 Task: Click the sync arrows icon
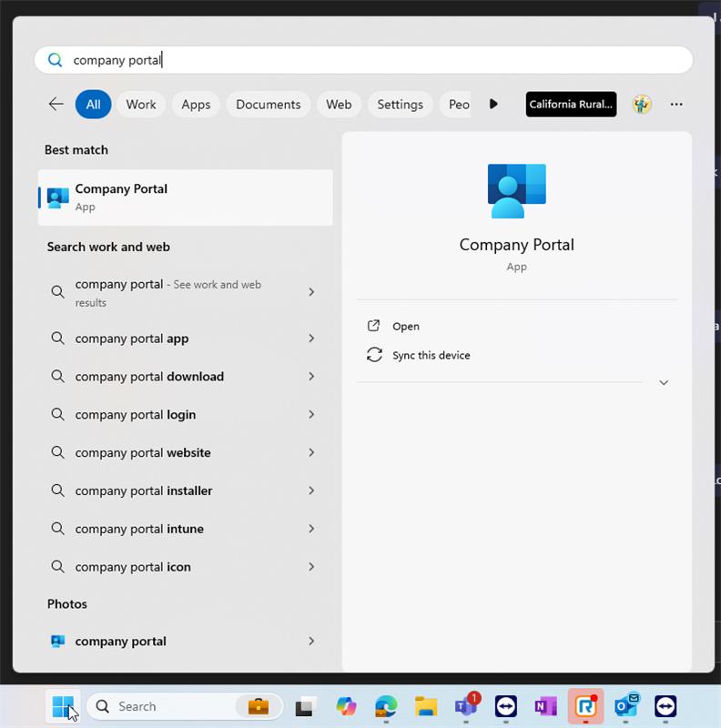(374, 355)
